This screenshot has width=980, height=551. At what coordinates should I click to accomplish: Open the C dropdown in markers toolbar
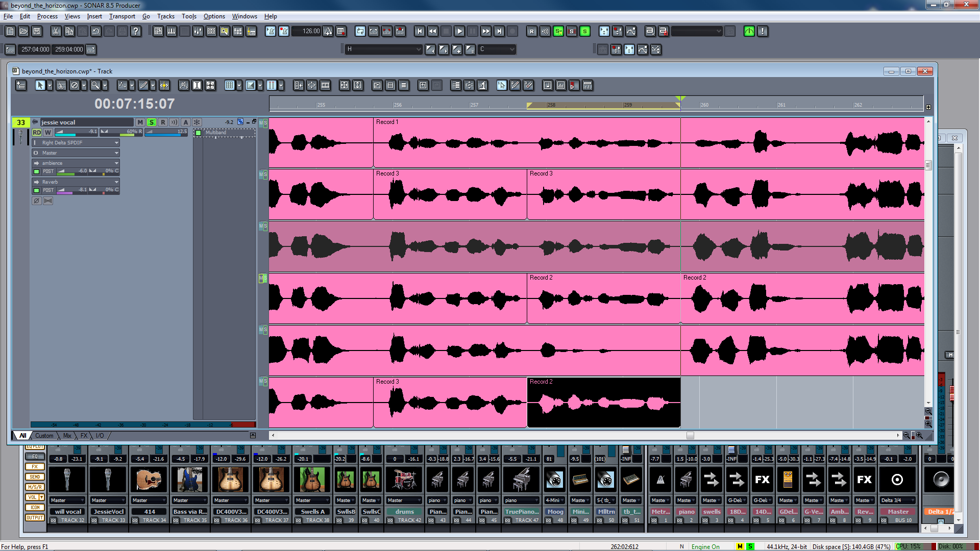497,49
